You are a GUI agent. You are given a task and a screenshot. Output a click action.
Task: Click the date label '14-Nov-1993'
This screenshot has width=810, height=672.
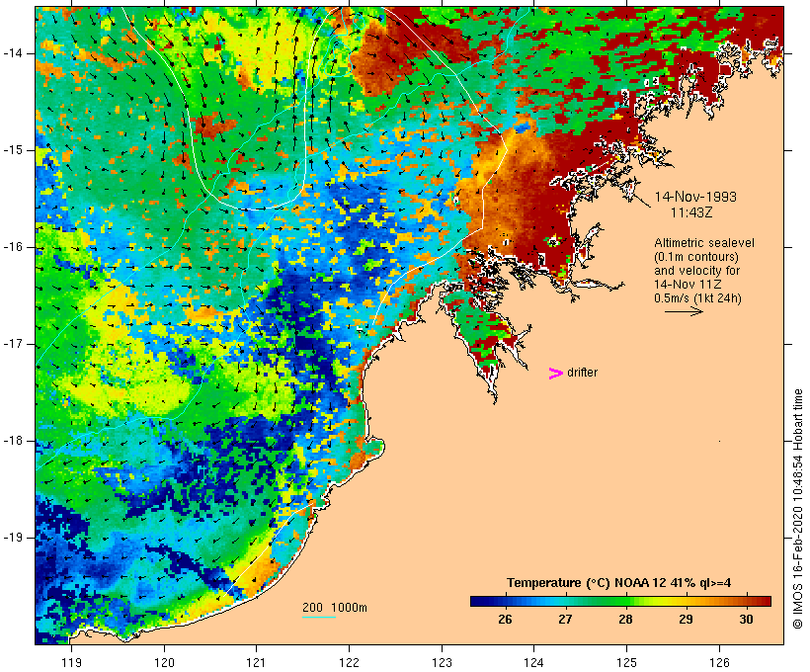point(695,197)
